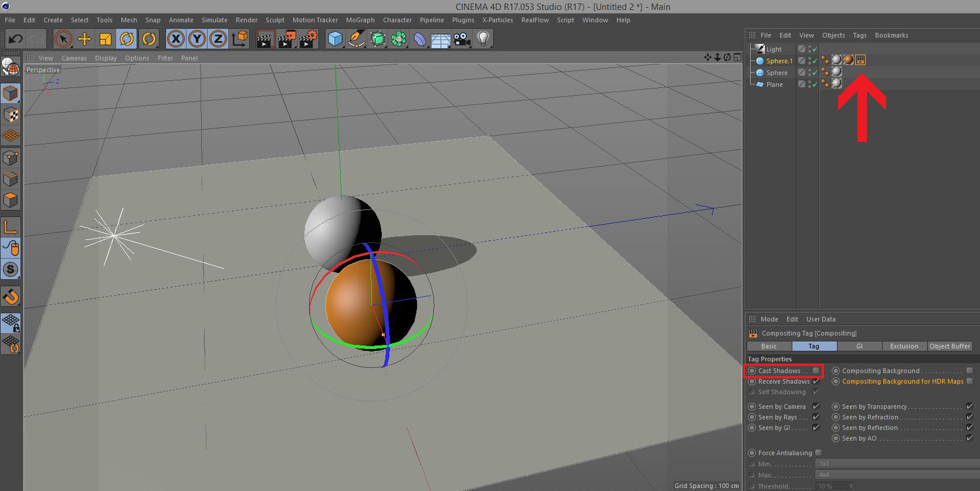
Task: Activate the Move tool
Action: click(x=84, y=39)
